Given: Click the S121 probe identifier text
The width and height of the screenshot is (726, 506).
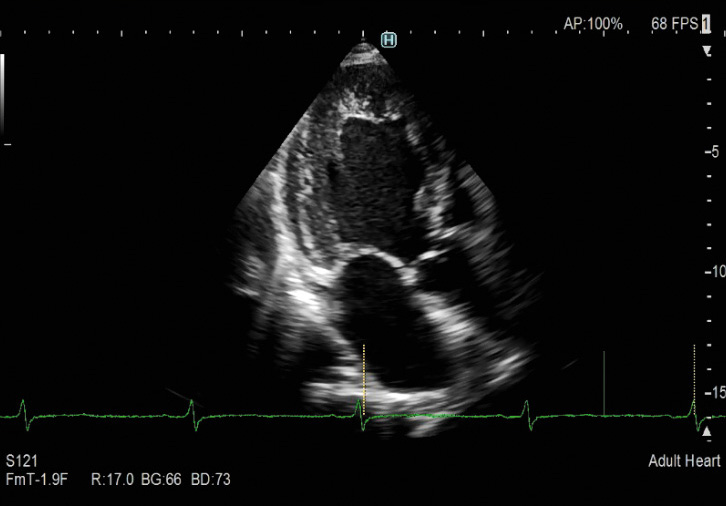Looking at the screenshot, I should pos(19,462).
